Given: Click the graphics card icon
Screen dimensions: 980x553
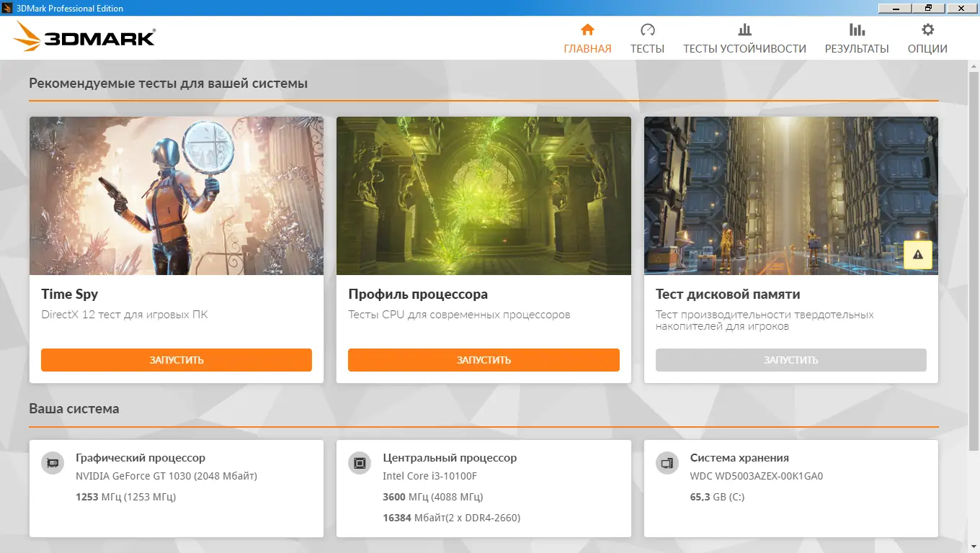Looking at the screenshot, I should click(52, 463).
